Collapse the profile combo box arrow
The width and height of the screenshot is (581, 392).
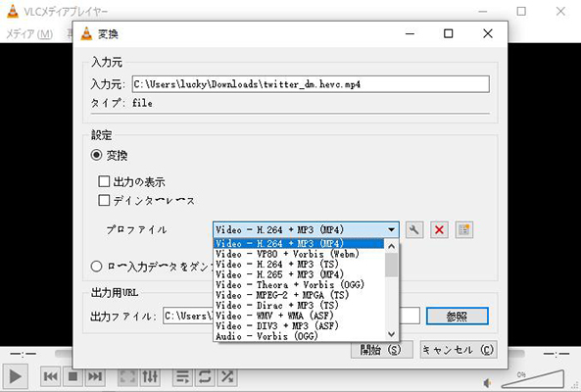391,229
